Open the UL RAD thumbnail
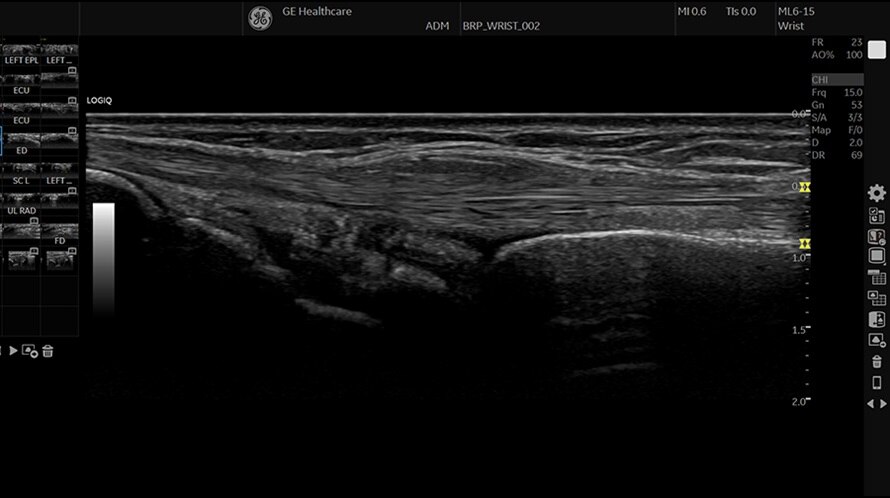890x498 pixels. pos(21,205)
